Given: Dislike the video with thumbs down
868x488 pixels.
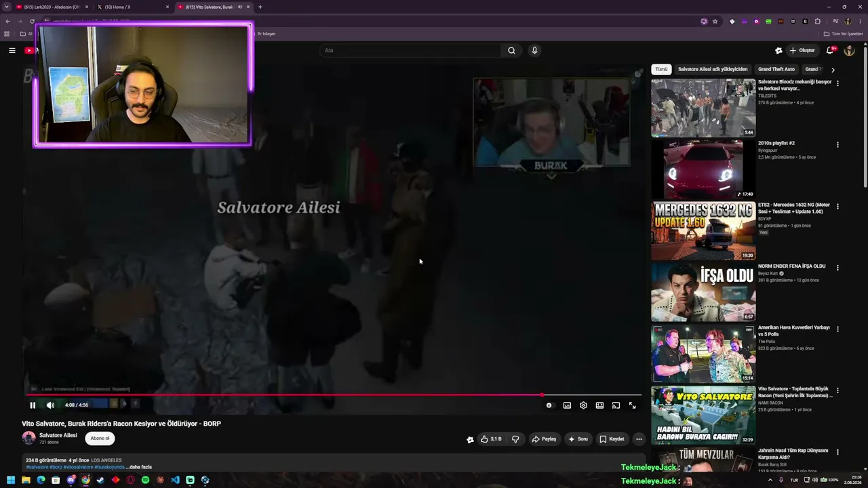Looking at the screenshot, I should click(515, 439).
